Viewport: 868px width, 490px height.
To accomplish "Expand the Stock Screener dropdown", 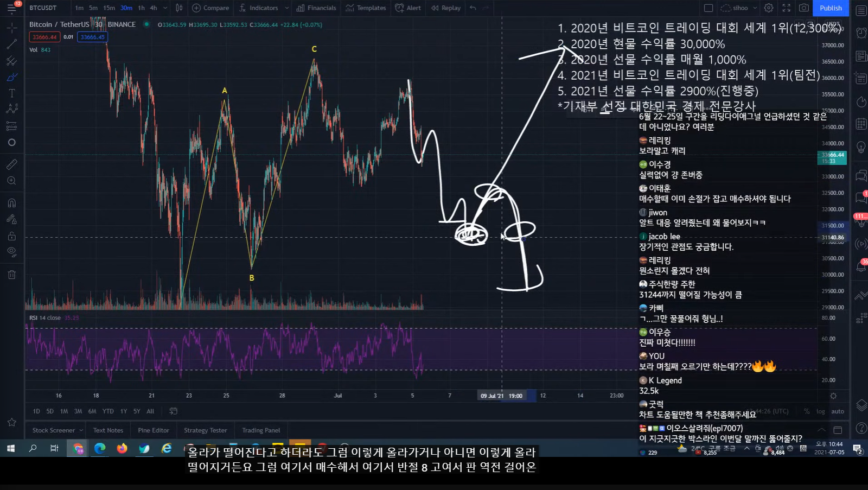I will [x=81, y=430].
